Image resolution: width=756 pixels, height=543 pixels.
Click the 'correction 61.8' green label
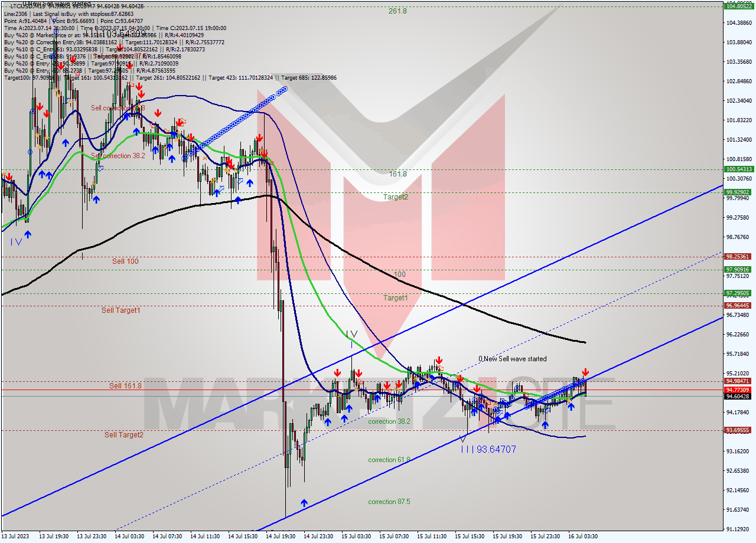click(x=389, y=460)
